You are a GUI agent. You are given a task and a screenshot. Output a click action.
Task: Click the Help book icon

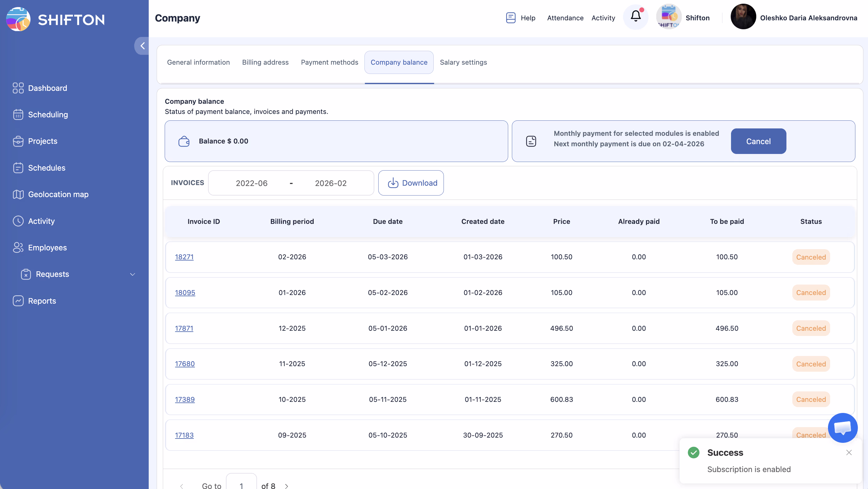(x=511, y=18)
